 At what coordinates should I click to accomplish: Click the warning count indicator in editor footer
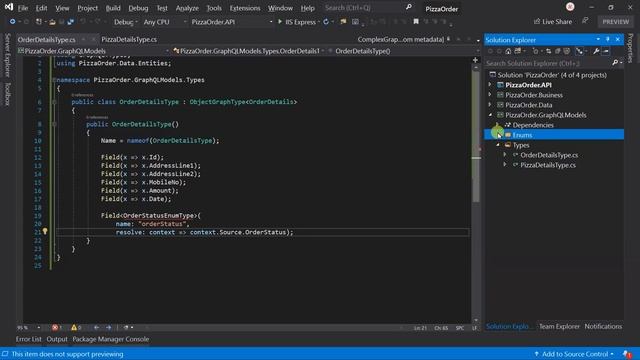pyautogui.click(x=76, y=327)
